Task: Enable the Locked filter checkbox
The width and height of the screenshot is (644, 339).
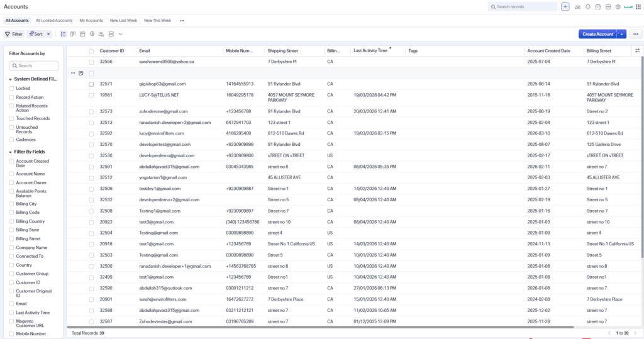Action: (x=11, y=88)
